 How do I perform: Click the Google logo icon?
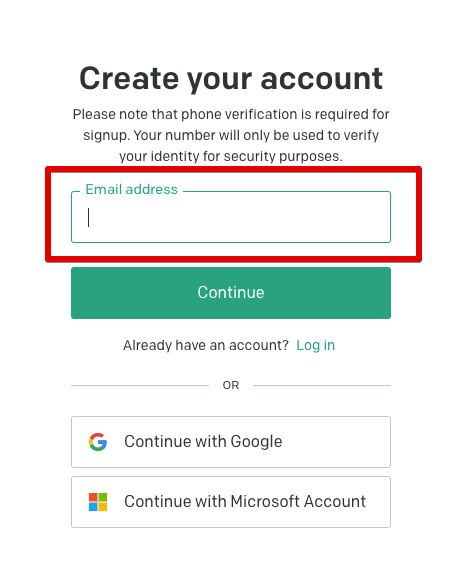point(98,442)
